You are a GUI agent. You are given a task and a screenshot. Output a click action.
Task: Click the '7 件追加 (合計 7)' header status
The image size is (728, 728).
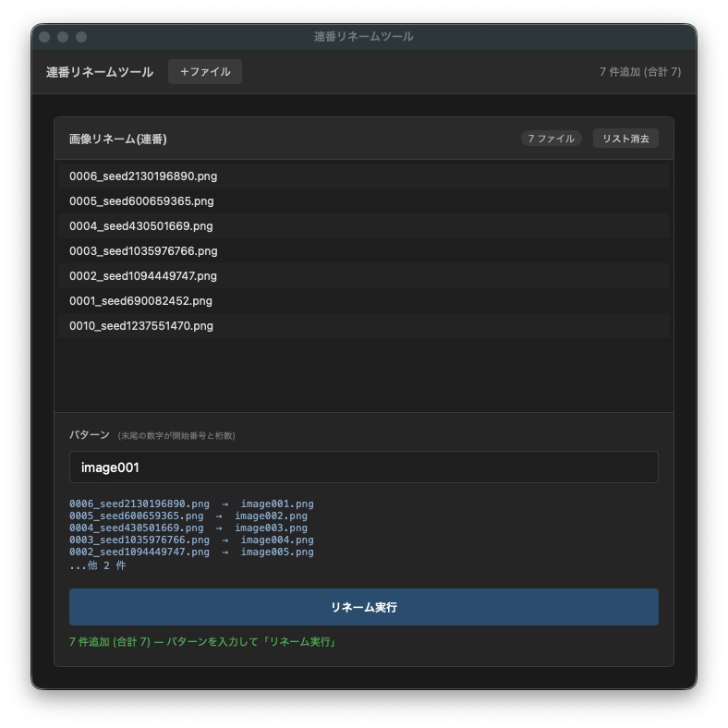pos(640,72)
